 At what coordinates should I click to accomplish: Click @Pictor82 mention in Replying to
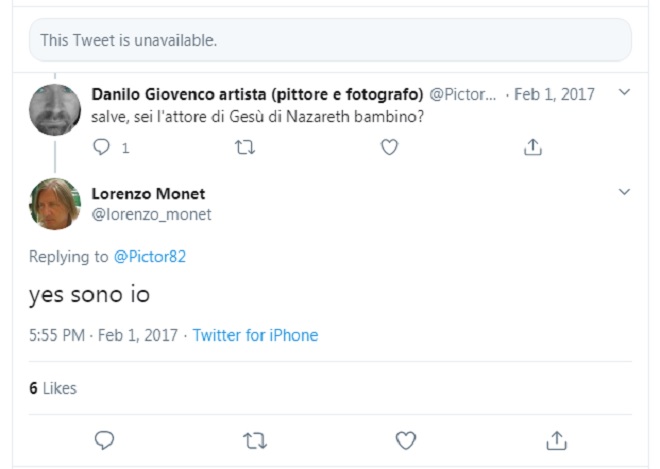(x=149, y=257)
